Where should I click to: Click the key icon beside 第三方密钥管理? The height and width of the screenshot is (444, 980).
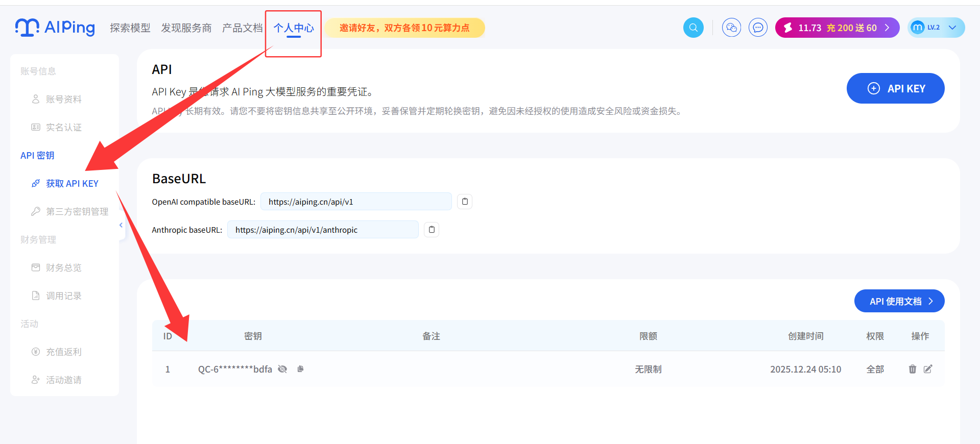(x=36, y=211)
